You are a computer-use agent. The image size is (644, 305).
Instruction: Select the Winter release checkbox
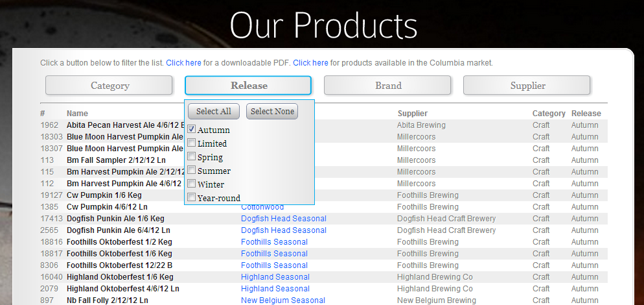(x=191, y=184)
